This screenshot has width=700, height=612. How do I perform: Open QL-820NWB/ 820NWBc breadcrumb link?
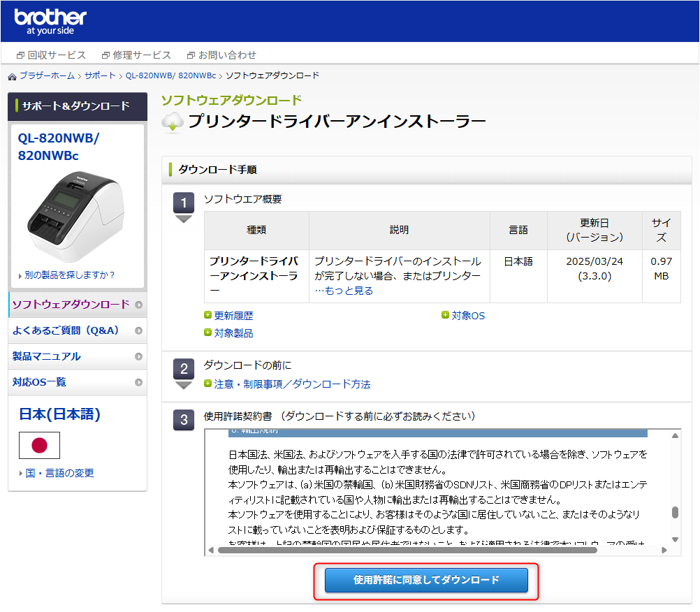click(x=170, y=75)
